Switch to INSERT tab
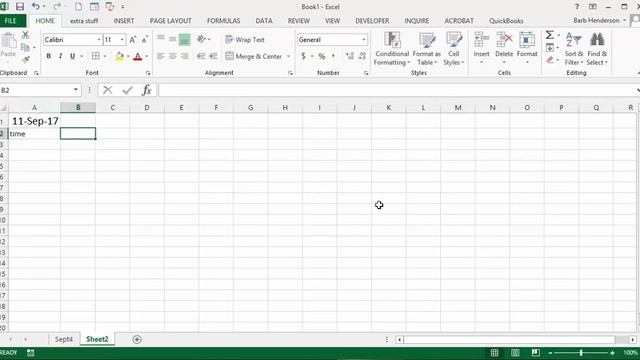 (124, 21)
